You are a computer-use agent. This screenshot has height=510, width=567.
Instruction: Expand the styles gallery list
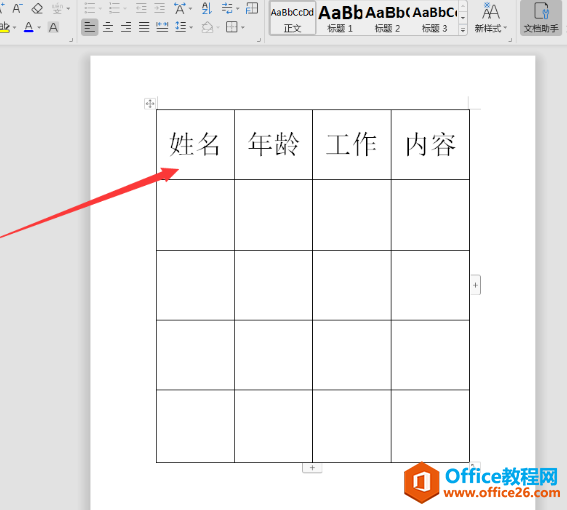tap(463, 30)
